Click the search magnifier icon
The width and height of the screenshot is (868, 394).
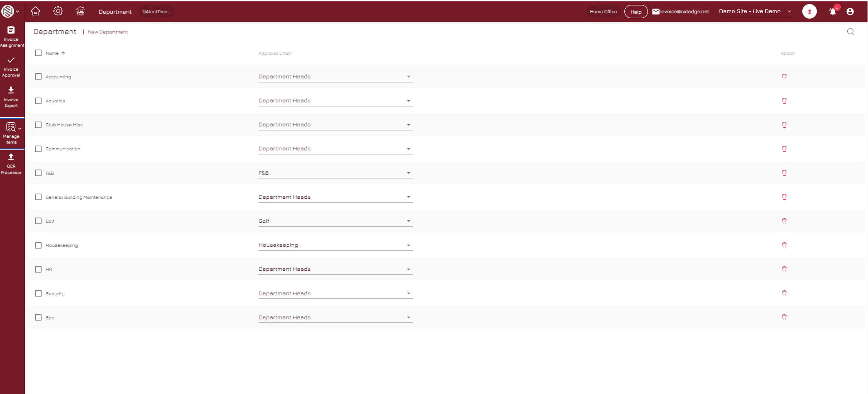[850, 32]
